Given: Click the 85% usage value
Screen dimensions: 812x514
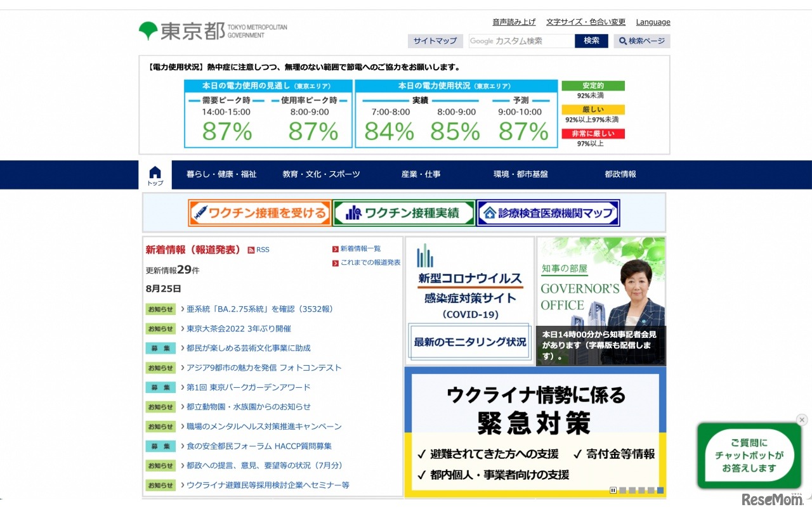Looking at the screenshot, I should (x=455, y=131).
